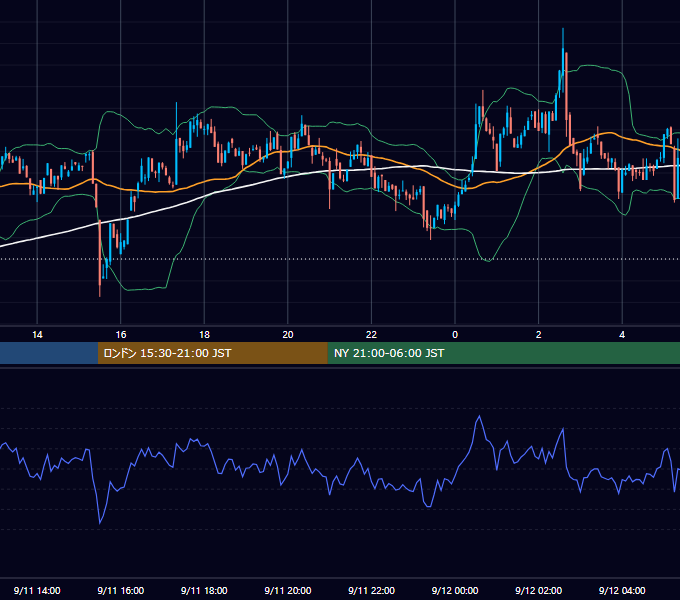The image size is (680, 600).
Task: Click the 0 hour axis label
Action: click(455, 335)
